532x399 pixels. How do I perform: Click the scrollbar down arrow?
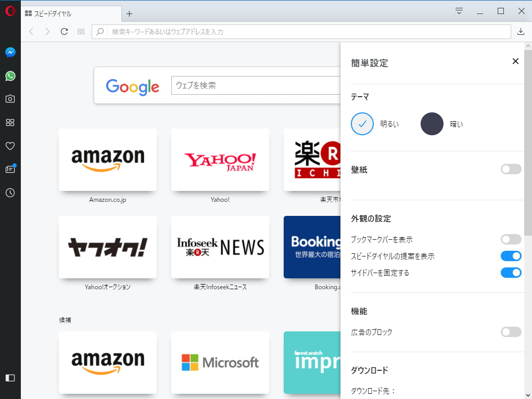[528, 395]
